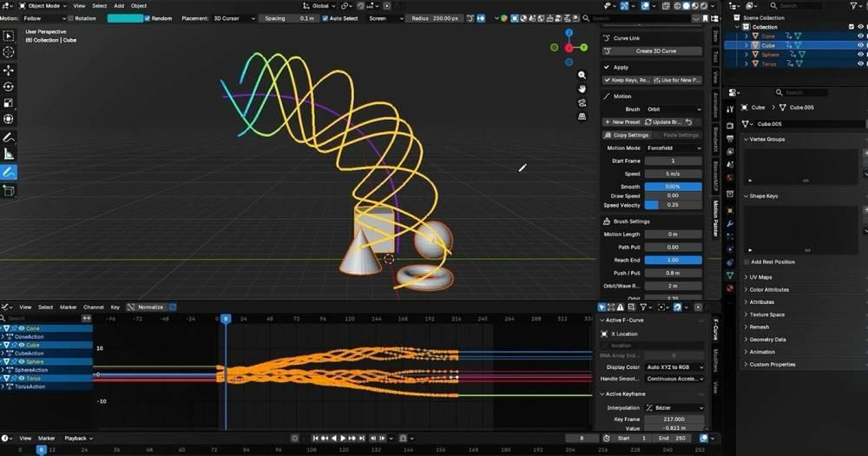Jump to the timeline's first frame

tap(316, 439)
